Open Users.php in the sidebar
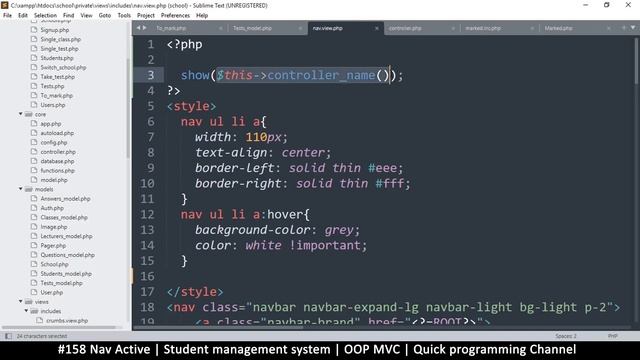The height and width of the screenshot is (360, 640). 53,105
